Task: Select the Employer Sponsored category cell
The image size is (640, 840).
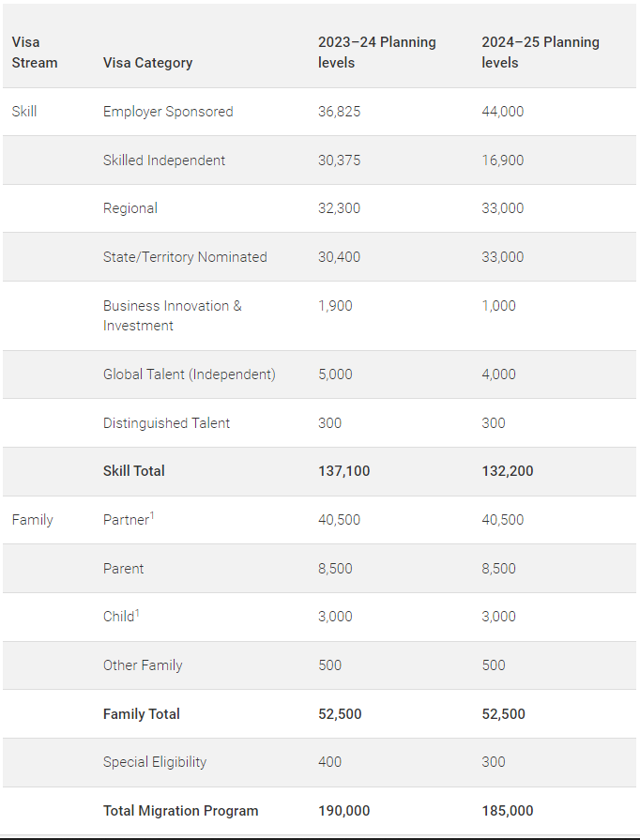Action: pos(168,112)
